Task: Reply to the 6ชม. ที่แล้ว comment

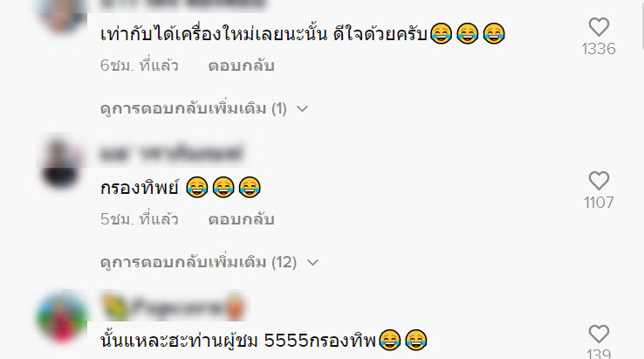Action: (241, 66)
